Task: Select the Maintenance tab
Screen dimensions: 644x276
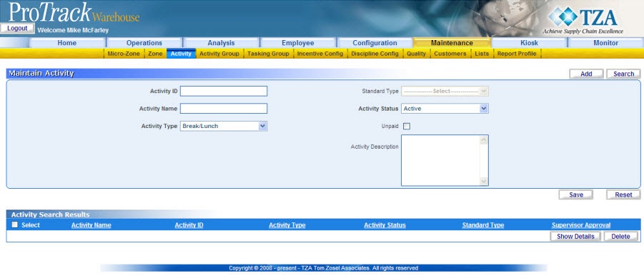Action: pyautogui.click(x=452, y=43)
